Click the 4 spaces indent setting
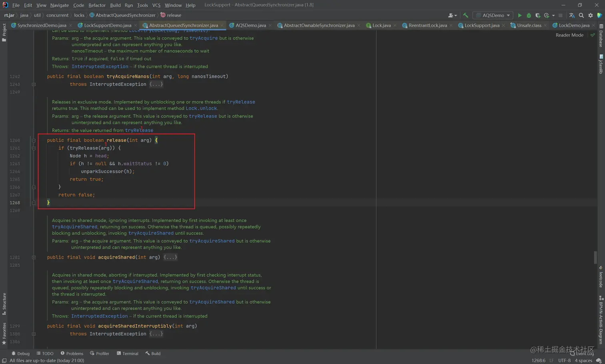605x364 pixels. click(583, 360)
